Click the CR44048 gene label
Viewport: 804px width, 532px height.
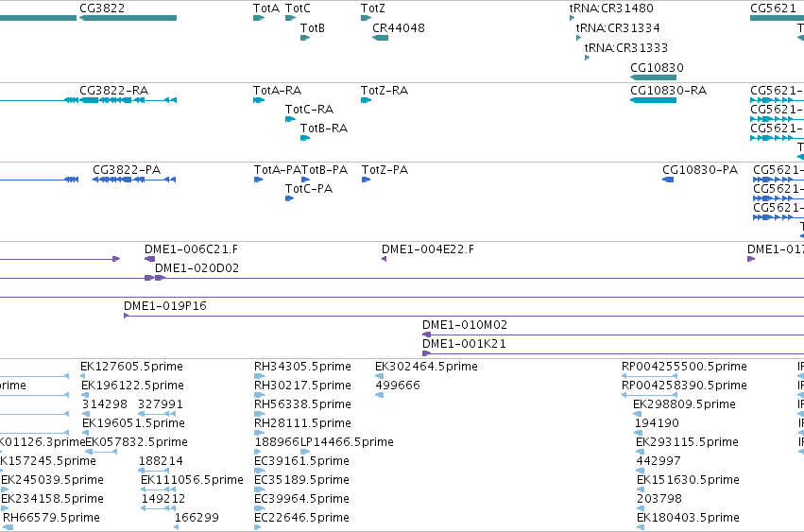tap(399, 28)
